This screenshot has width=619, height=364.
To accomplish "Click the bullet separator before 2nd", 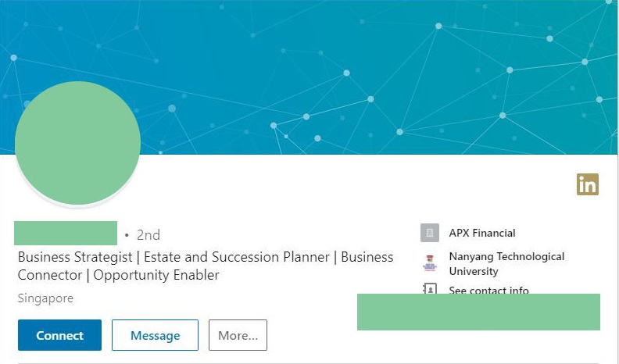I will [127, 235].
